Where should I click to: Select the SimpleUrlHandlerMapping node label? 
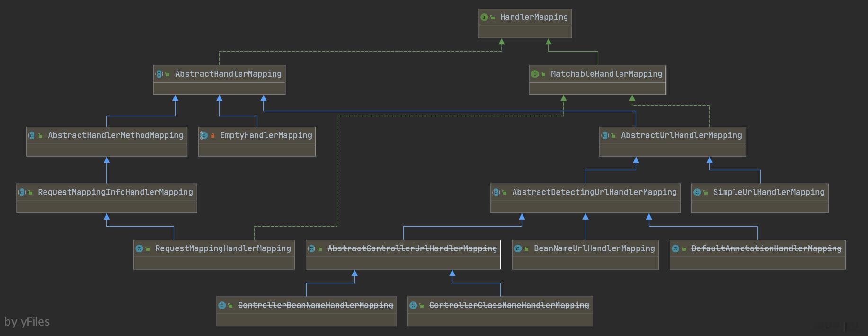pyautogui.click(x=769, y=192)
